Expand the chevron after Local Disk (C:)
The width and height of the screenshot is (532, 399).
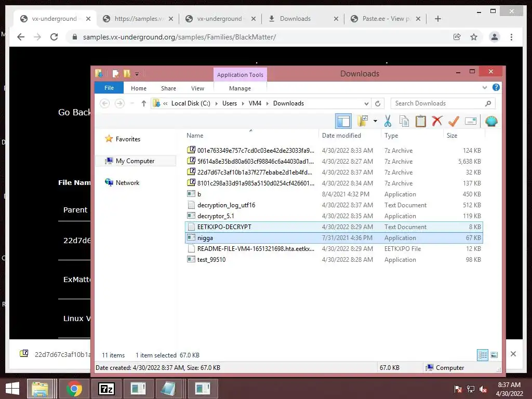coord(217,103)
